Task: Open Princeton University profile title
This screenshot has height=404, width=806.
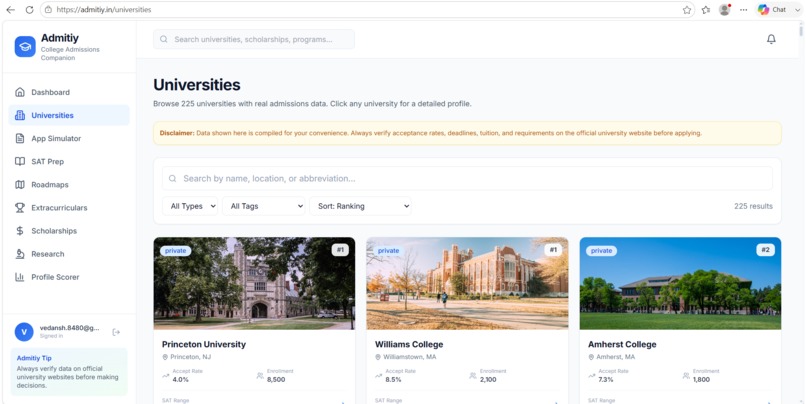Action: pyautogui.click(x=204, y=344)
